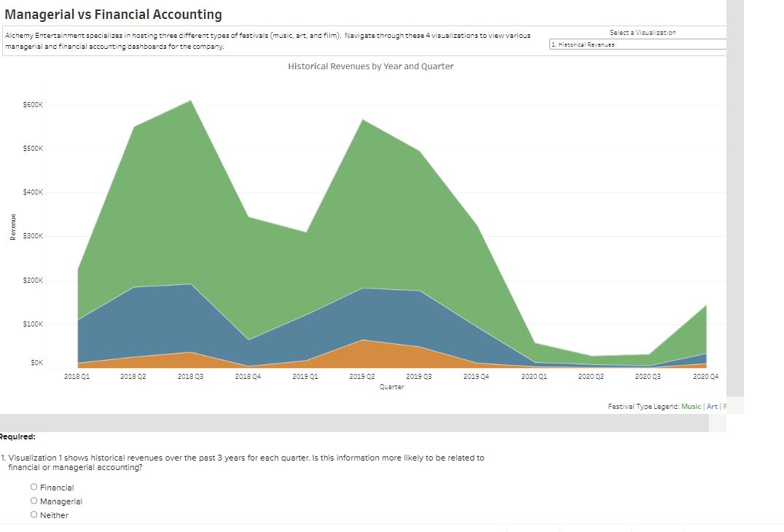Select the Managerial radio button
784x532 pixels.
coord(34,501)
